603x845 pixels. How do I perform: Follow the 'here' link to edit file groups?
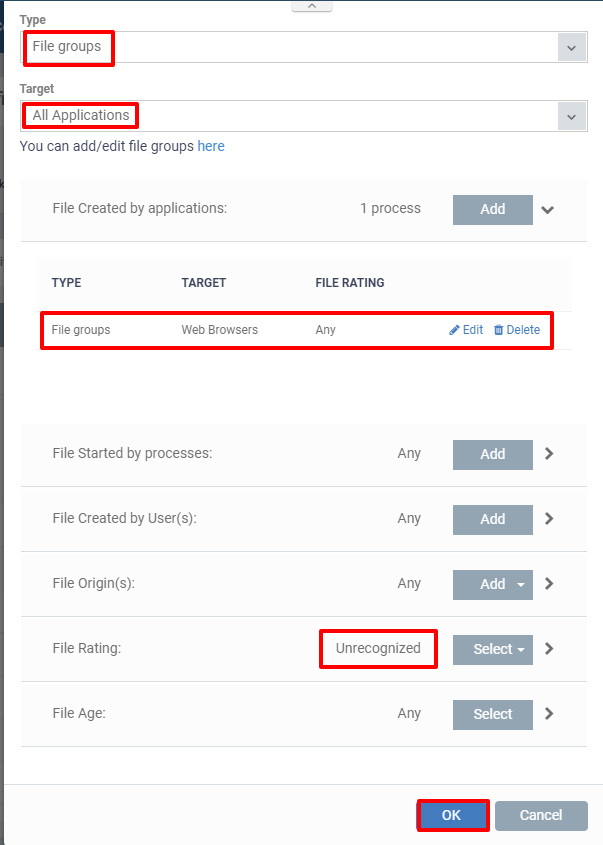coord(211,146)
